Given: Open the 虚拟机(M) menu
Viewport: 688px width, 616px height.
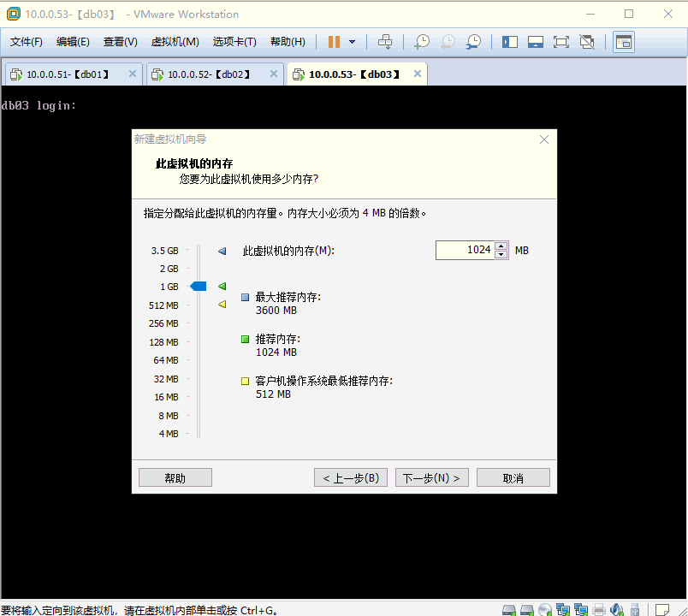Looking at the screenshot, I should click(175, 41).
